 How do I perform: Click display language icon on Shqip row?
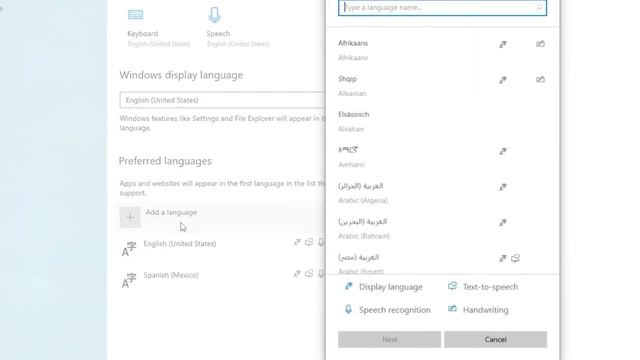click(x=503, y=80)
